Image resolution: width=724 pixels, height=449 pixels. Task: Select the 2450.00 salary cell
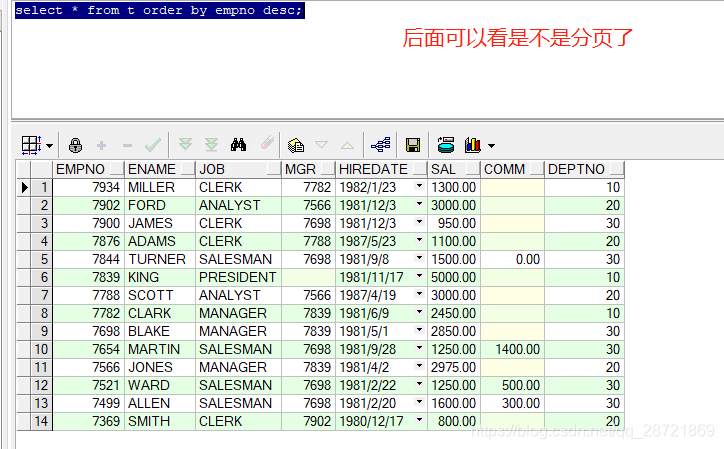[x=454, y=313]
